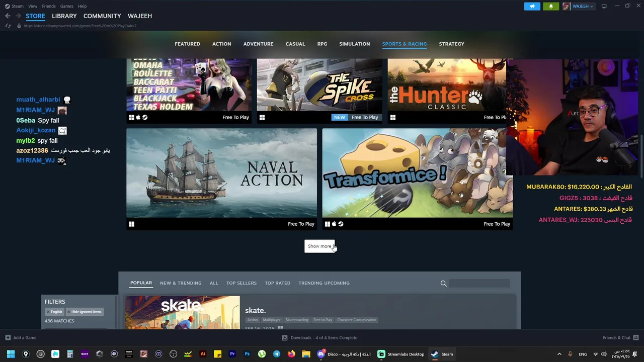Open the Transformice game banner
The height and width of the screenshot is (362, 644).
point(417,173)
